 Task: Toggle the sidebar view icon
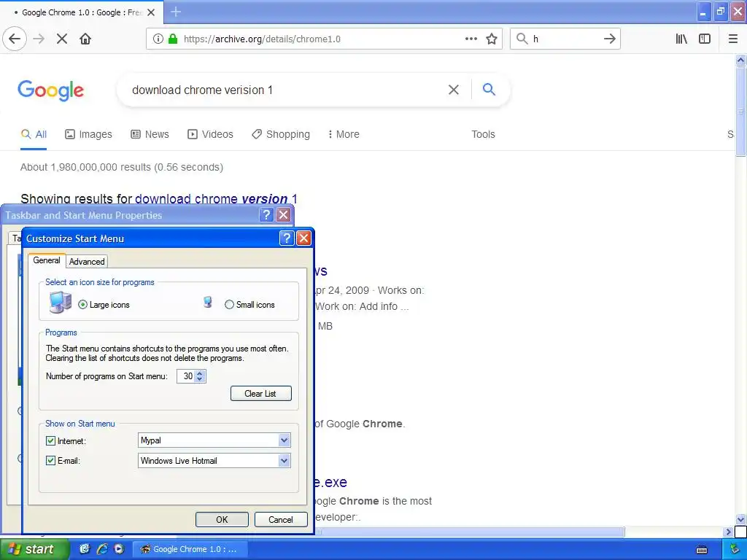tap(705, 39)
